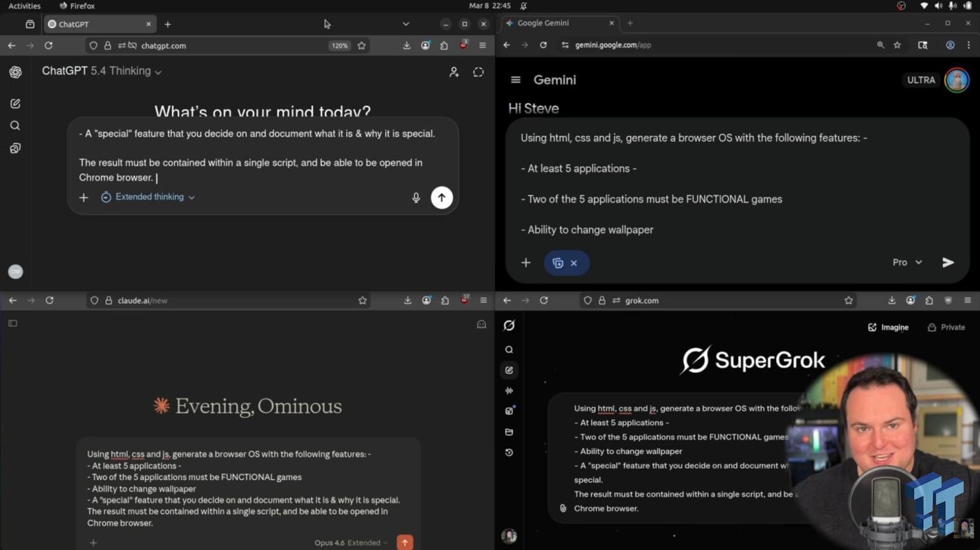Expand Gemini Pro model selector
The width and height of the screenshot is (980, 550).
(907, 263)
